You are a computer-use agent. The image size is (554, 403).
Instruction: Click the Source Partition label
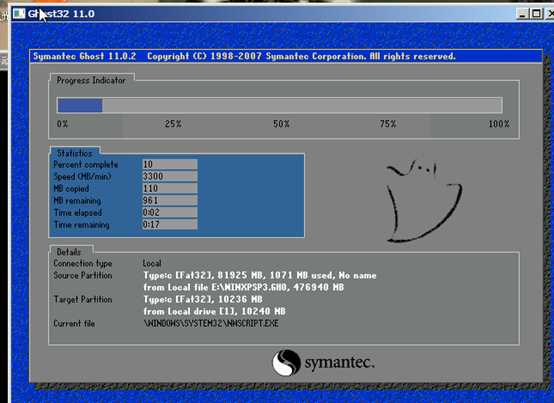pos(83,275)
